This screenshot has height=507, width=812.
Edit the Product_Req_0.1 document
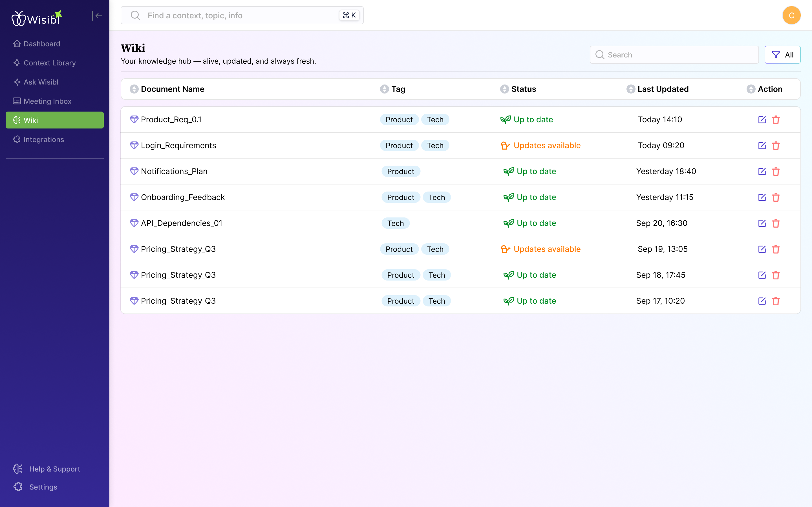point(762,120)
